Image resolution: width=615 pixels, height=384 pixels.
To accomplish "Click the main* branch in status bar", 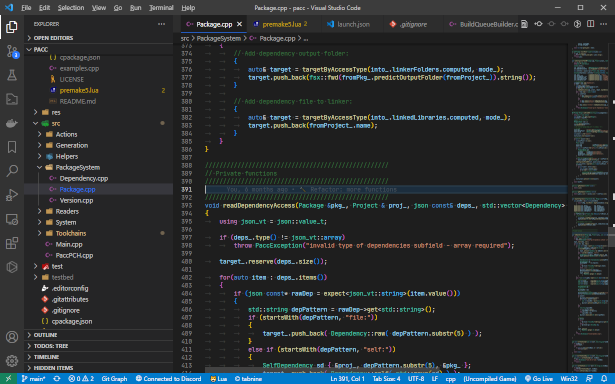I will (x=34, y=379).
